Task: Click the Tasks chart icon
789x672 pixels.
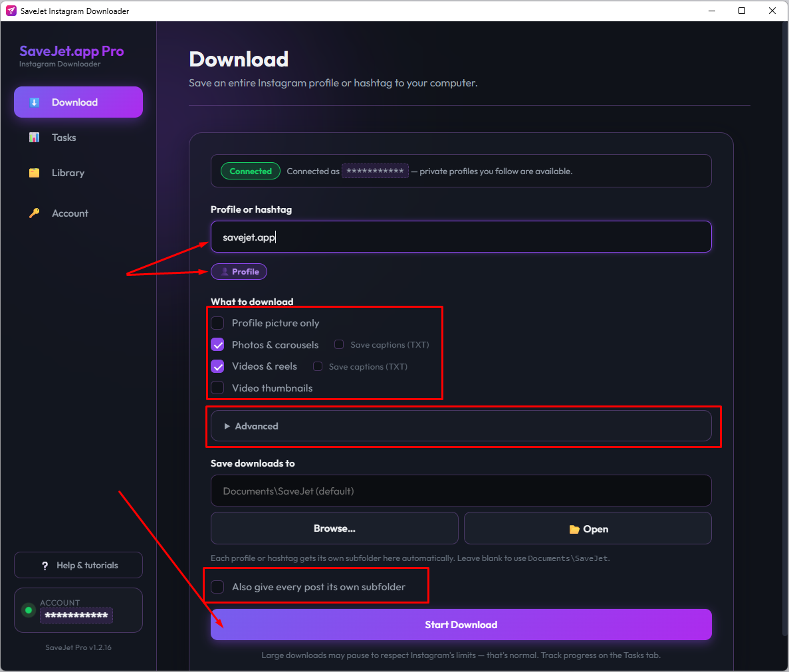Action: pyautogui.click(x=34, y=138)
